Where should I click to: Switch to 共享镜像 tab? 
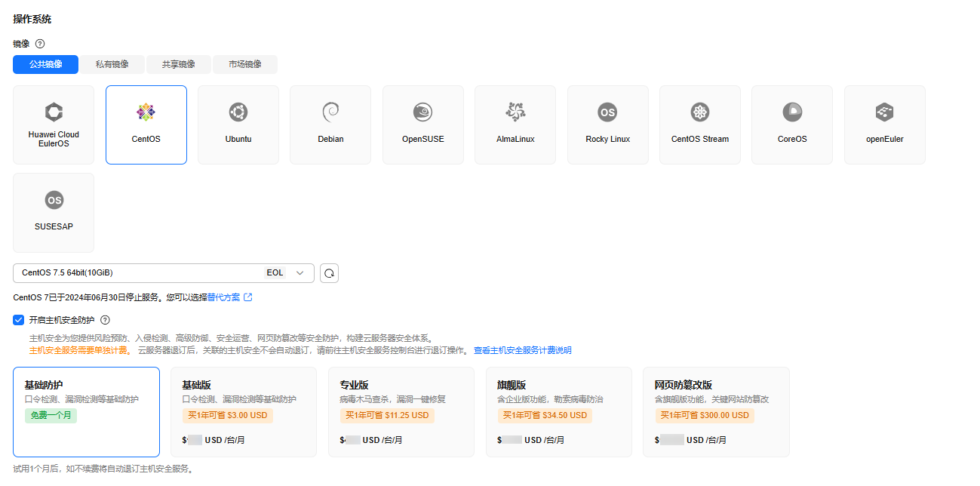point(178,64)
